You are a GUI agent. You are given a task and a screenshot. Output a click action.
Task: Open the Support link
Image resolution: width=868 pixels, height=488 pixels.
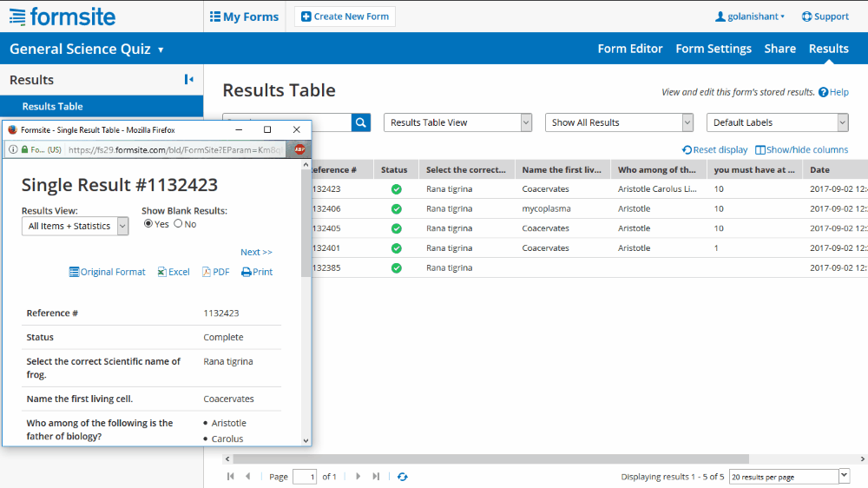point(825,16)
